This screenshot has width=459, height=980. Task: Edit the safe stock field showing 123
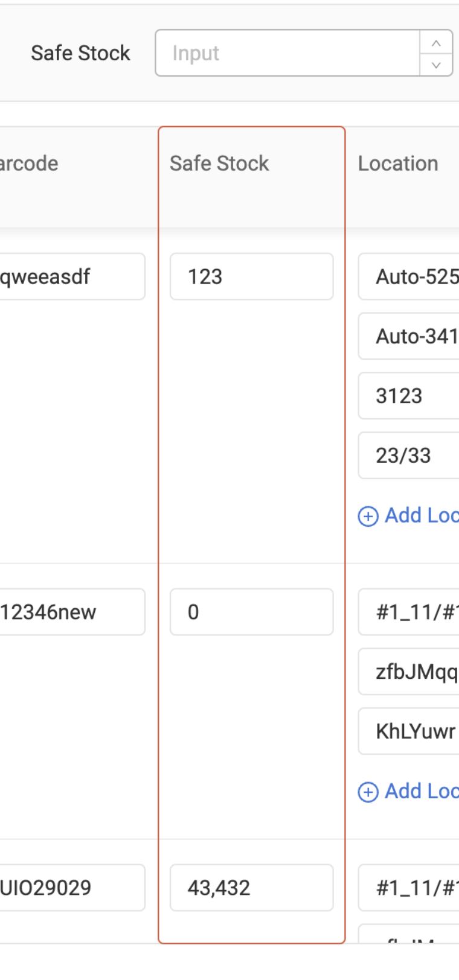coord(251,277)
